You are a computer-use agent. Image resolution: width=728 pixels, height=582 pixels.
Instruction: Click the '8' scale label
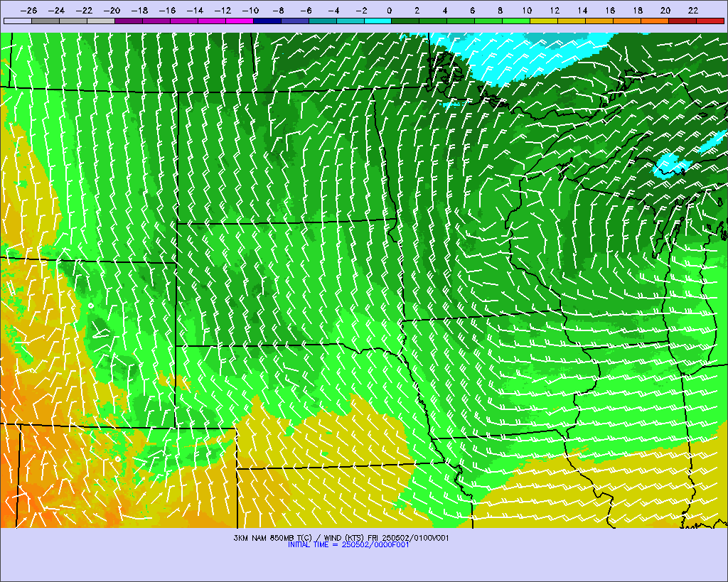coord(500,11)
